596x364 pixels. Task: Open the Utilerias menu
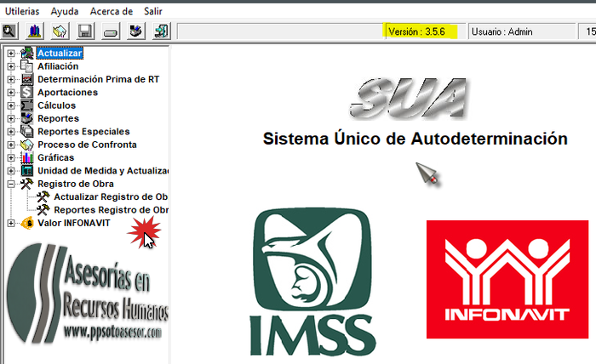pos(22,11)
